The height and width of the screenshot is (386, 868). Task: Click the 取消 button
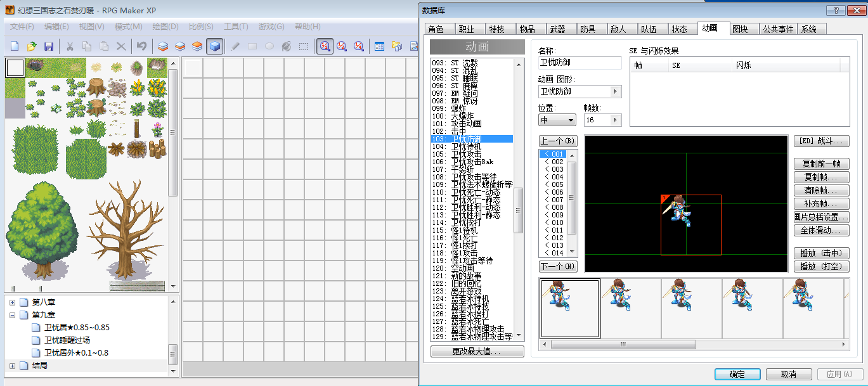coord(789,374)
